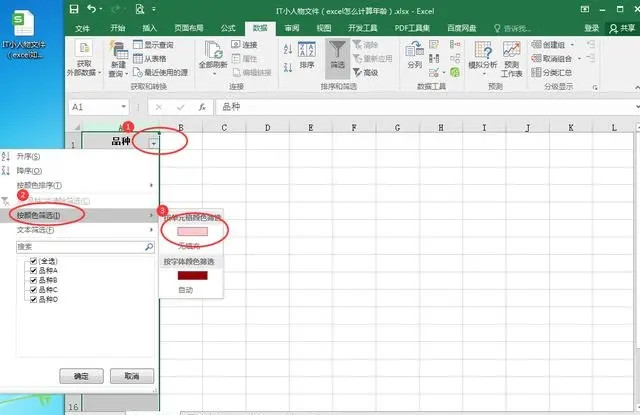Image resolution: width=640 pixels, height=415 pixels.
Task: Select 升序 ascending sort menu item
Action: pyautogui.click(x=30, y=157)
